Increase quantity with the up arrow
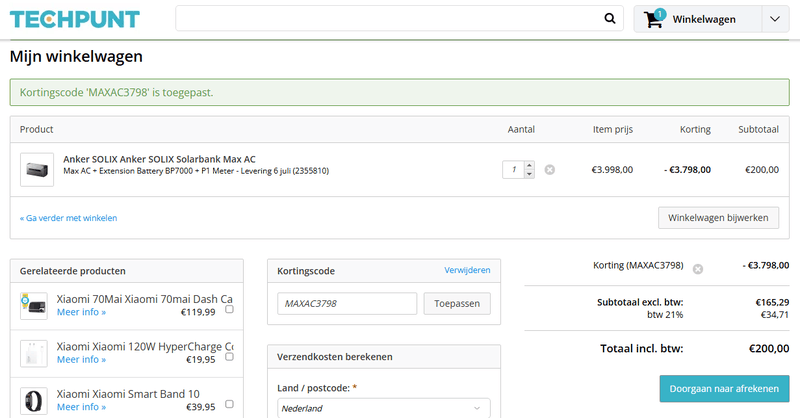This screenshot has height=418, width=800. (x=529, y=165)
